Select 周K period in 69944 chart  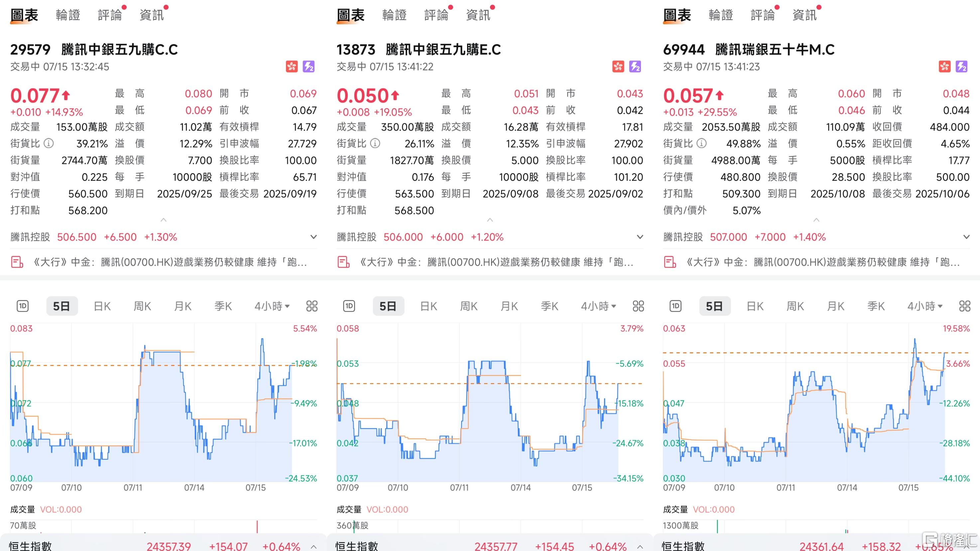click(x=795, y=306)
